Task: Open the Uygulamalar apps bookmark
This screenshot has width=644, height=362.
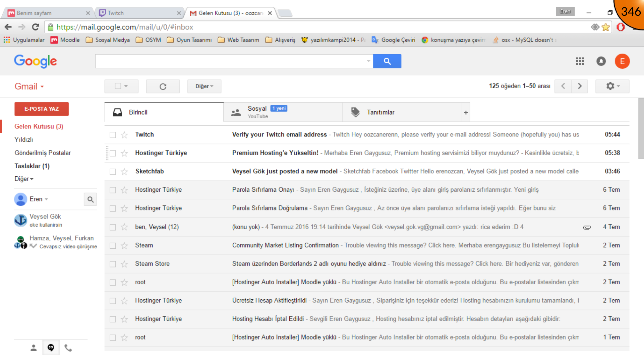Action: [x=24, y=40]
